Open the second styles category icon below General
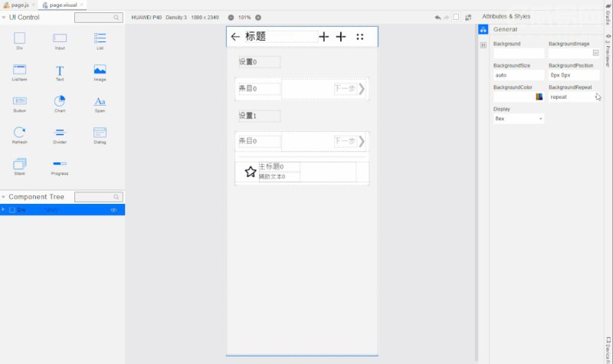Viewport: 613px width, 364px height. pos(484,45)
